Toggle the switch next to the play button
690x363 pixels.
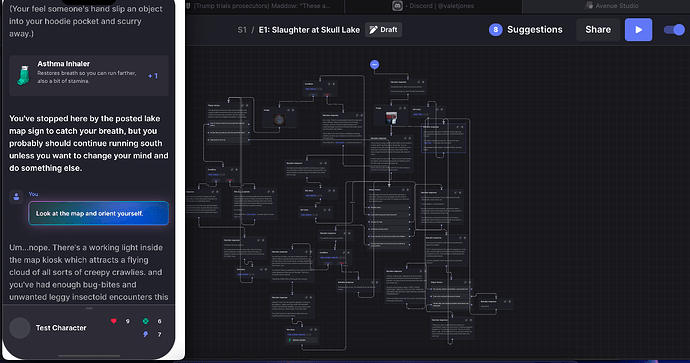[674, 30]
